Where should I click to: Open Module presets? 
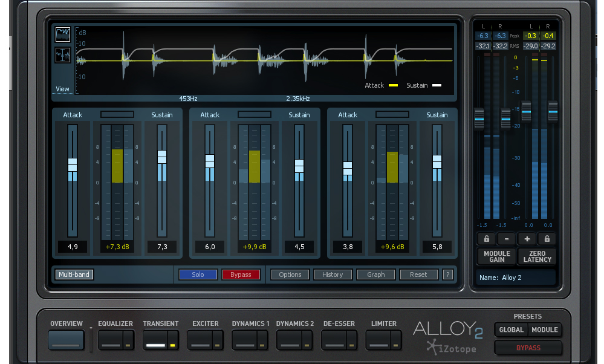click(544, 330)
